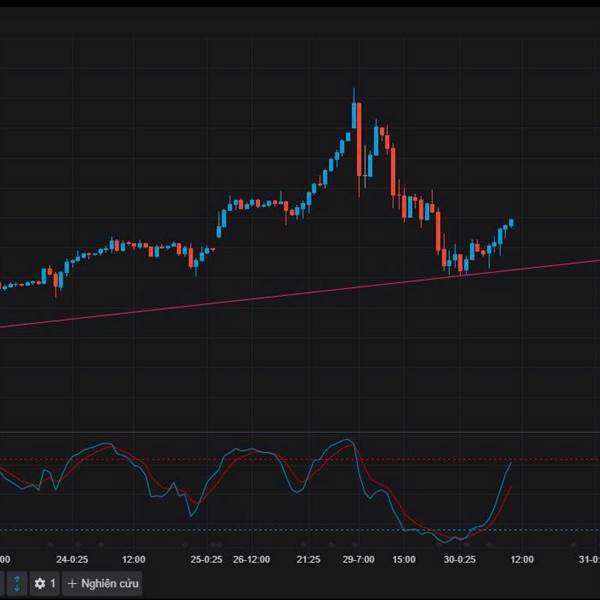Click the 24-0:25 time axis label

(72, 559)
